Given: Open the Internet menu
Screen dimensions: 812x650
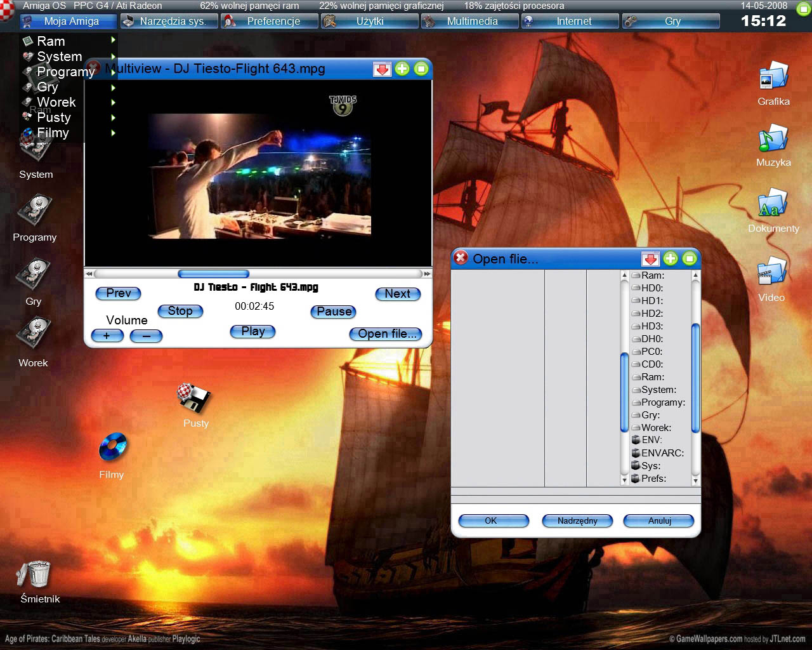Looking at the screenshot, I should click(570, 21).
